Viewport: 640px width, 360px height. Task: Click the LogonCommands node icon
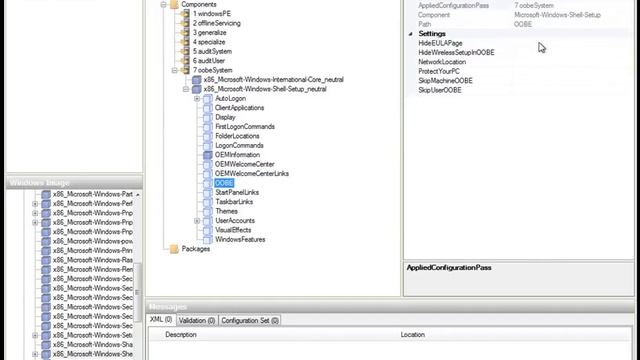pos(208,145)
